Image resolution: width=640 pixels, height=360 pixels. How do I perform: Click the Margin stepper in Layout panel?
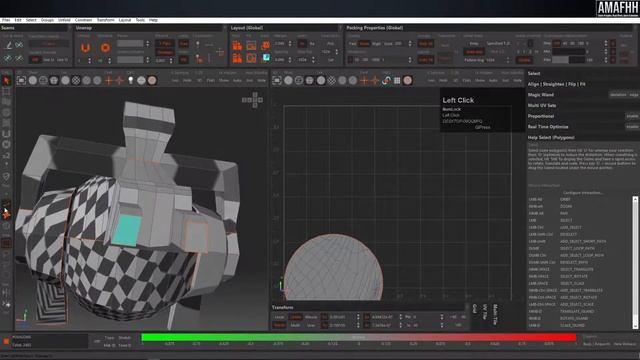(290, 43)
